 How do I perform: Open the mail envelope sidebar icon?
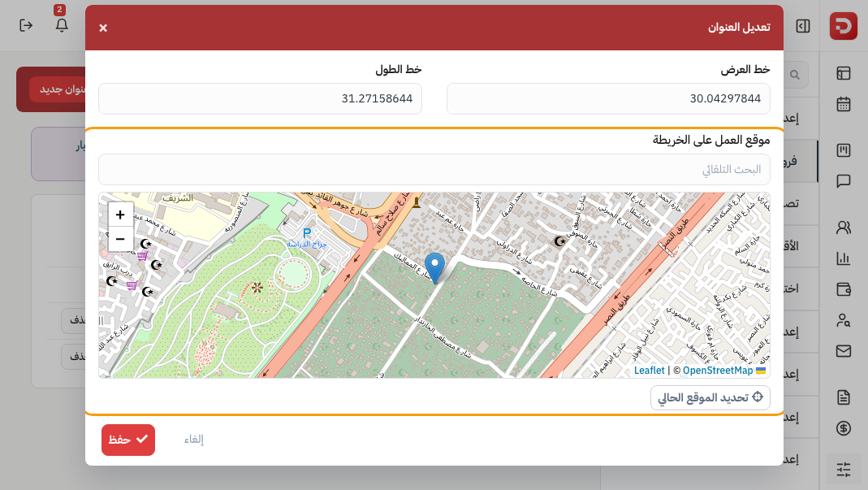(x=843, y=351)
